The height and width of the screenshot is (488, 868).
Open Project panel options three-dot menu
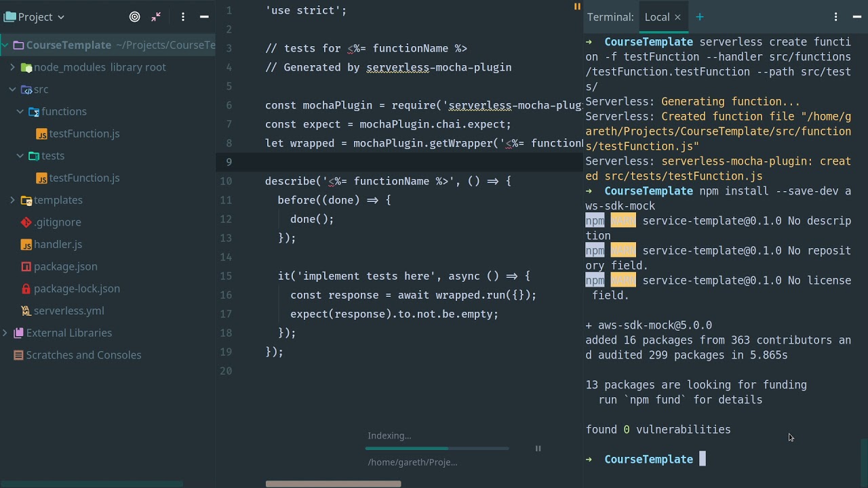(182, 17)
